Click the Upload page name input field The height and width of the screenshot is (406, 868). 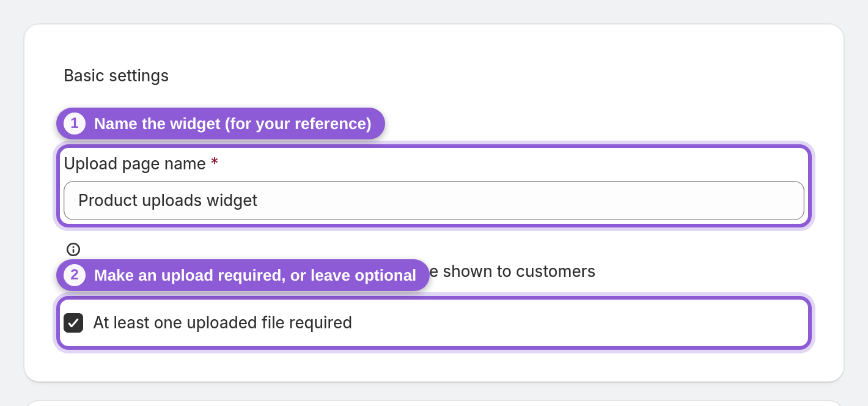pos(433,201)
